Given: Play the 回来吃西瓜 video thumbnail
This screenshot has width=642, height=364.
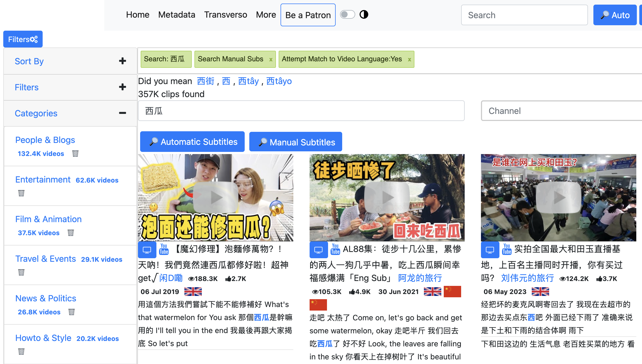Looking at the screenshot, I should (x=387, y=197).
